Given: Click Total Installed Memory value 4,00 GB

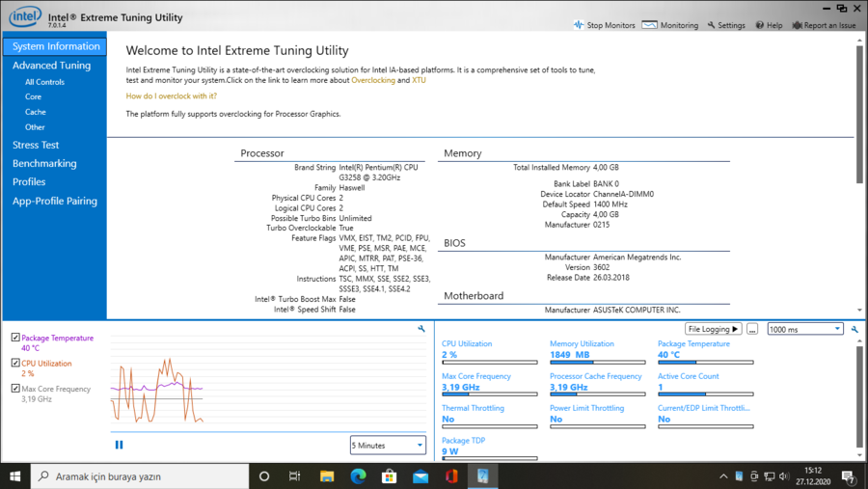Looking at the screenshot, I should 606,167.
